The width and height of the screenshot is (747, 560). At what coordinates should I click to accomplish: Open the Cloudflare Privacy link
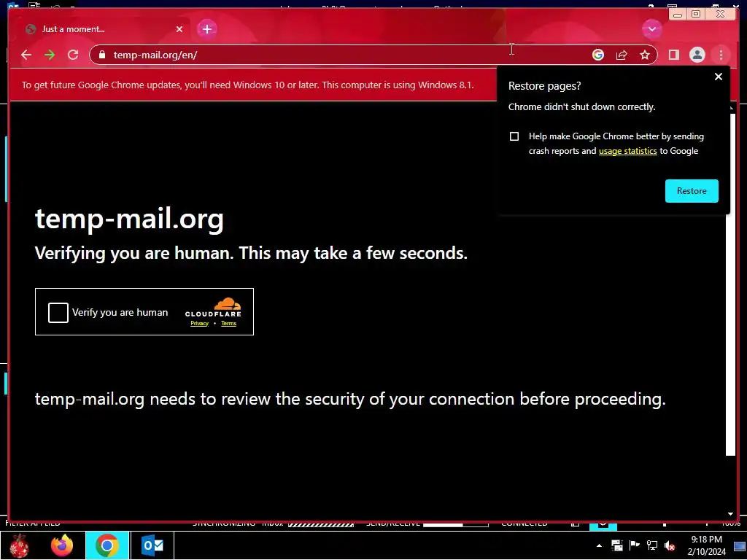click(199, 323)
